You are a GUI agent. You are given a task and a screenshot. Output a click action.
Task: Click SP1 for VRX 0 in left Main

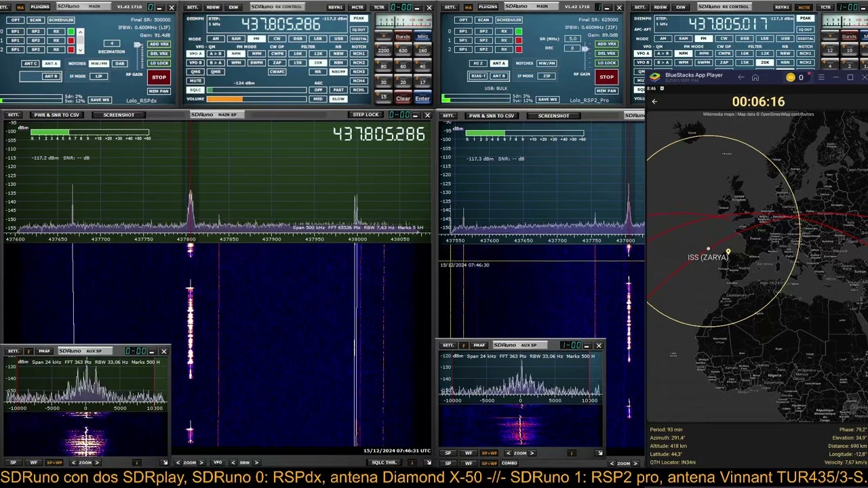15,31
